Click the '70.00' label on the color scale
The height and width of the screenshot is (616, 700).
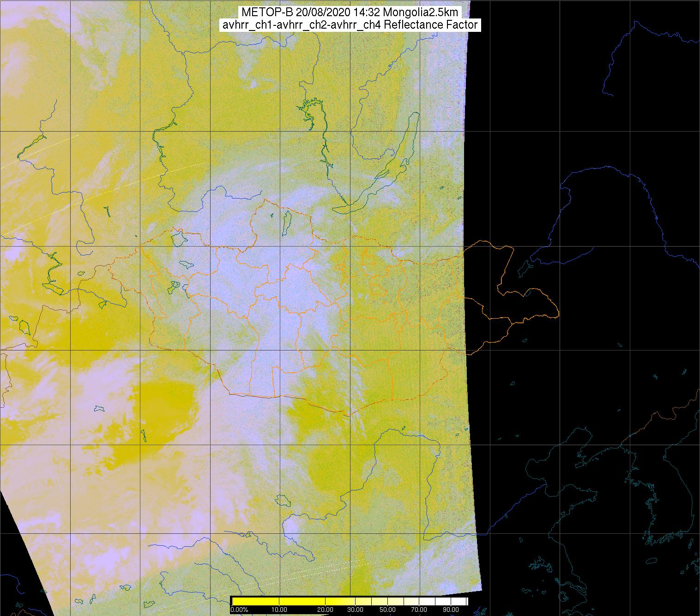pyautogui.click(x=419, y=610)
